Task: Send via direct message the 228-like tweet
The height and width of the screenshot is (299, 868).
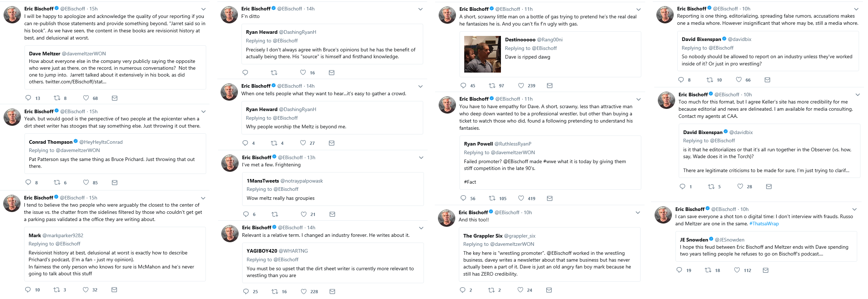Action: 332,291
